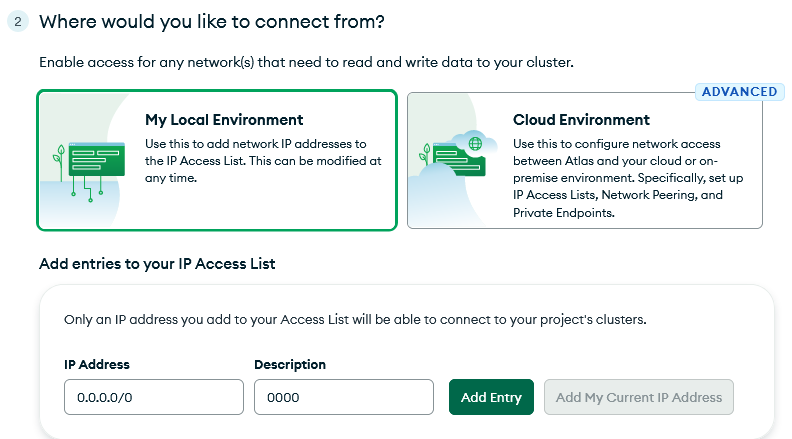Select the Cloud Environment card
Screen dimensions: 792x439
click(x=585, y=160)
